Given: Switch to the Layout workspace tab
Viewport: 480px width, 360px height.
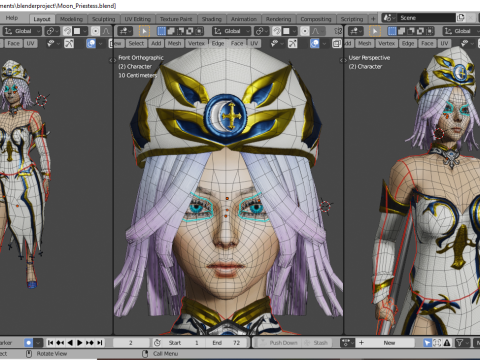Looking at the screenshot, I should click(x=42, y=19).
